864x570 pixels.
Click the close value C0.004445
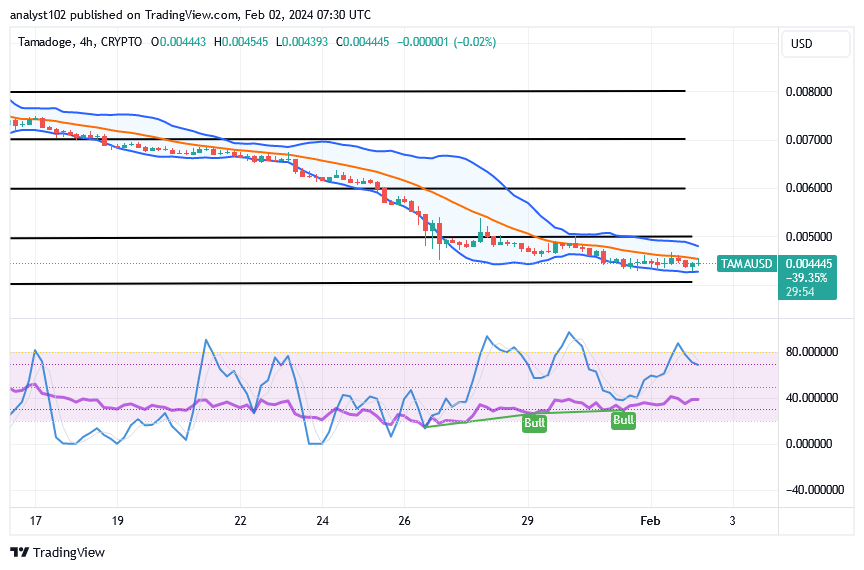click(x=363, y=42)
